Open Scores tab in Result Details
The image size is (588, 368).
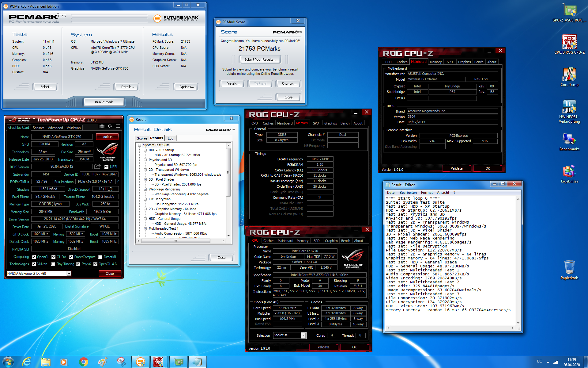tap(142, 138)
